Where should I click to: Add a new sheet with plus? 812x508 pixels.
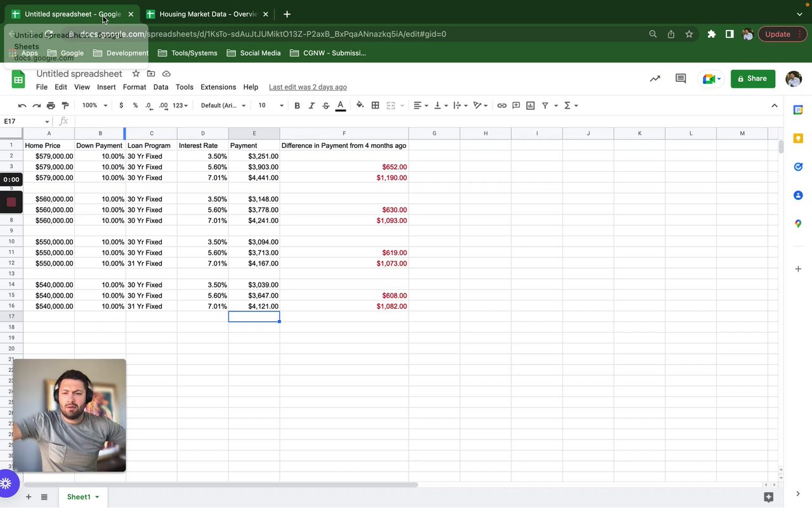click(28, 497)
